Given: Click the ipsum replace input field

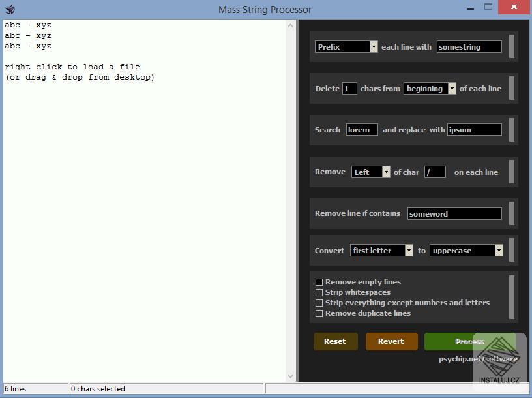Looking at the screenshot, I should [x=473, y=129].
